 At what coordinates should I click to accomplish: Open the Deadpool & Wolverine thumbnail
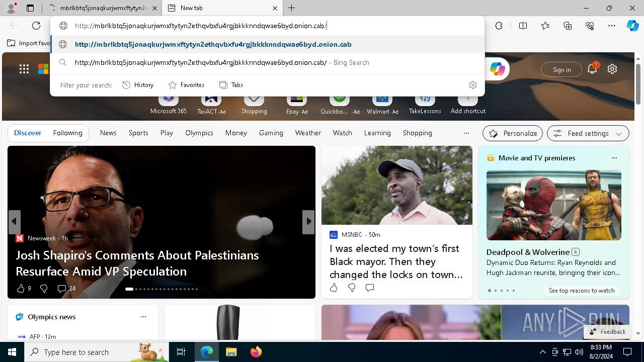pos(553,205)
